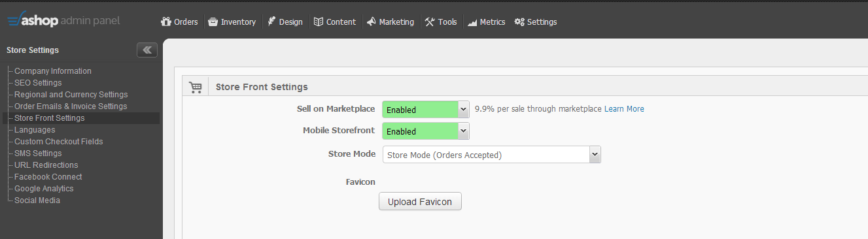This screenshot has width=868, height=239.
Task: Open the Tools wrench icon menu
Action: (440, 22)
